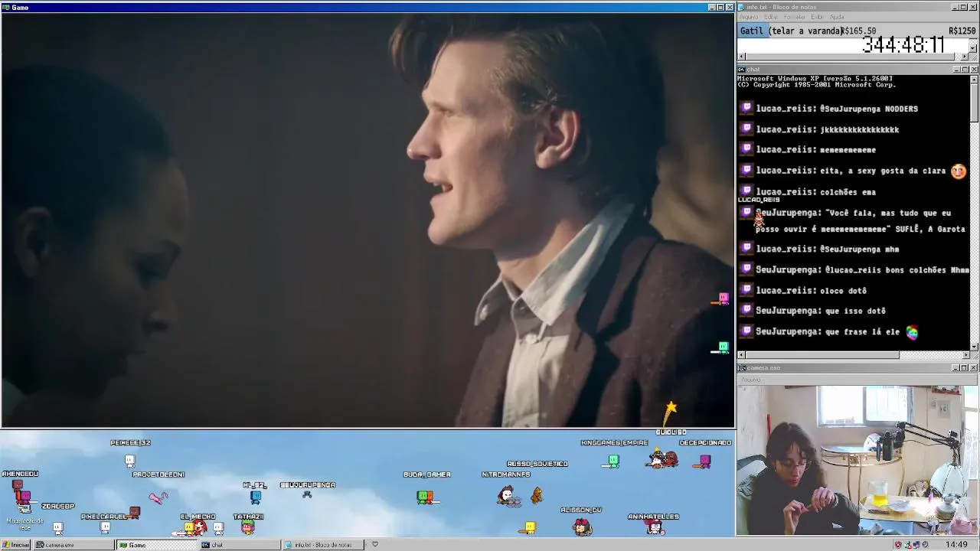This screenshot has height=551, width=980.
Task: Click rainbow heart emote after 'que frase lá ele'
Action: pyautogui.click(x=912, y=332)
